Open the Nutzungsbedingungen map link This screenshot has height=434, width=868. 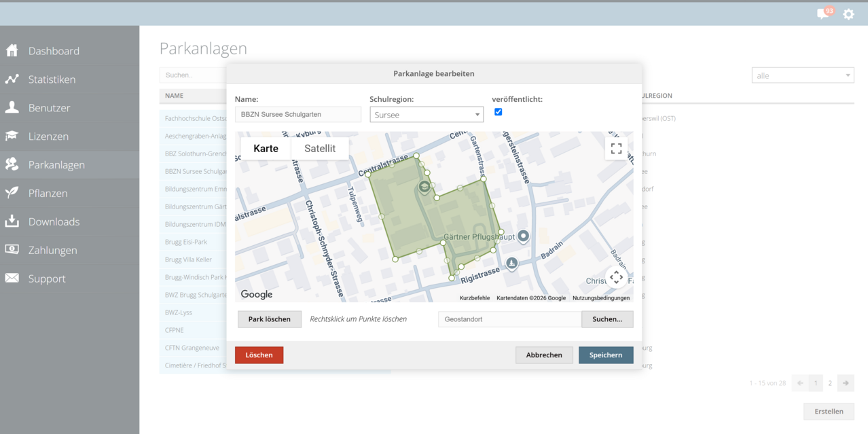(x=601, y=298)
